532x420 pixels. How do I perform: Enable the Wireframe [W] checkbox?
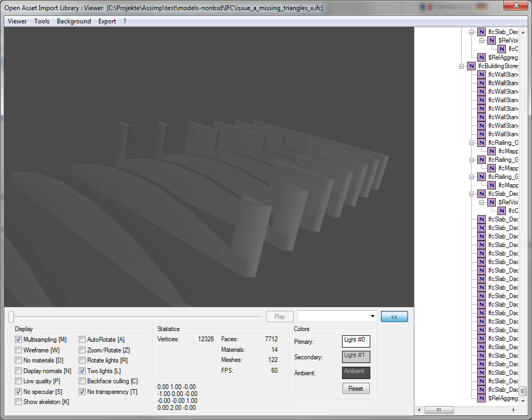19,350
